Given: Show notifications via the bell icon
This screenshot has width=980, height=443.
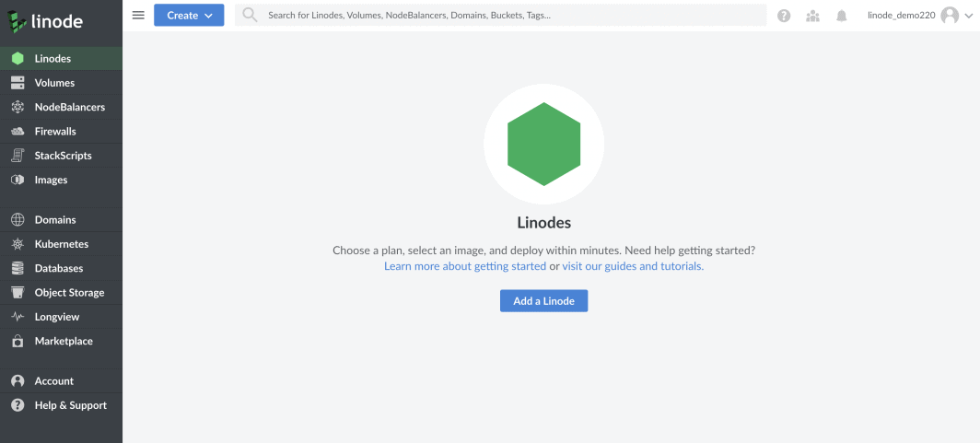Looking at the screenshot, I should pos(841,16).
